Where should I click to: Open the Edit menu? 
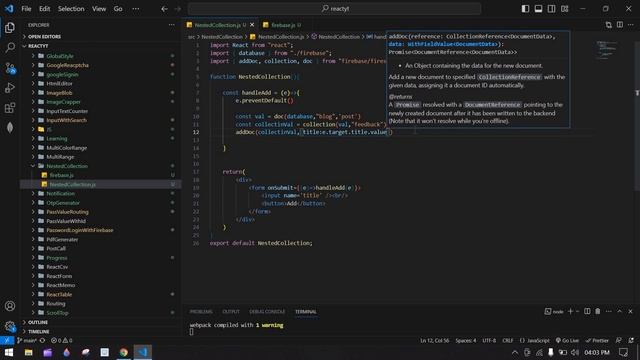pos(44,9)
